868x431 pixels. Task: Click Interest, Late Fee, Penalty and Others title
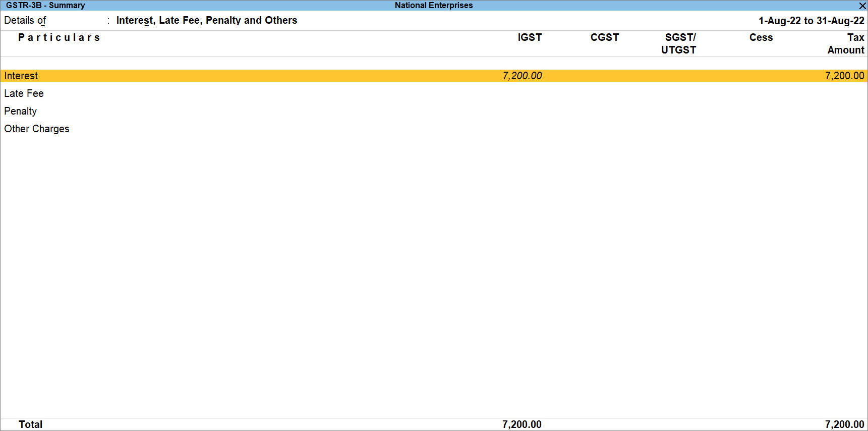click(x=207, y=20)
